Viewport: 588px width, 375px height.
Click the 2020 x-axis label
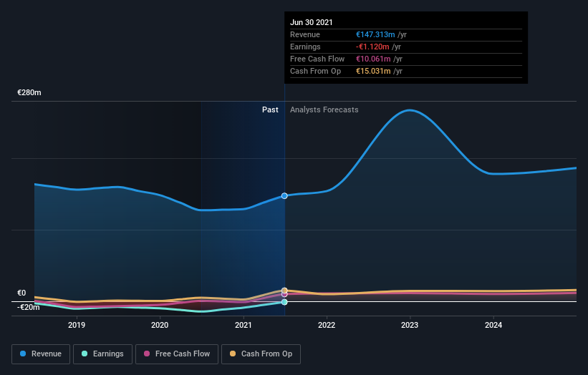point(160,325)
